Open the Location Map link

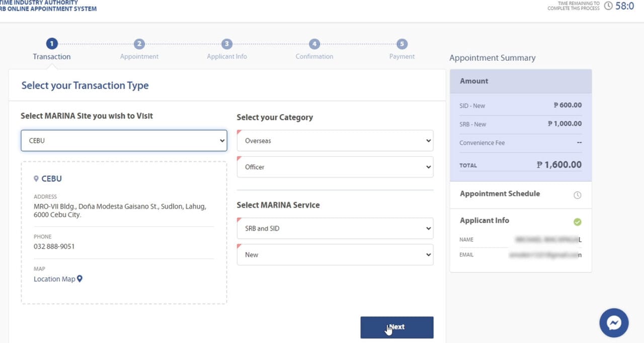coord(54,279)
